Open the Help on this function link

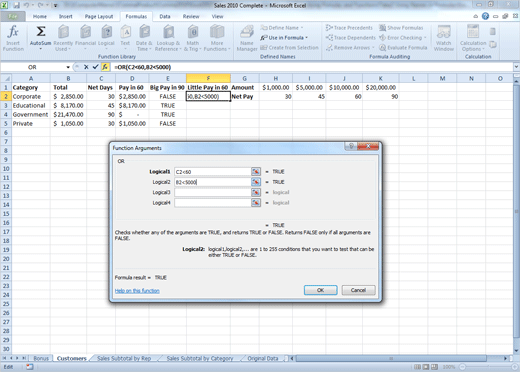click(137, 291)
